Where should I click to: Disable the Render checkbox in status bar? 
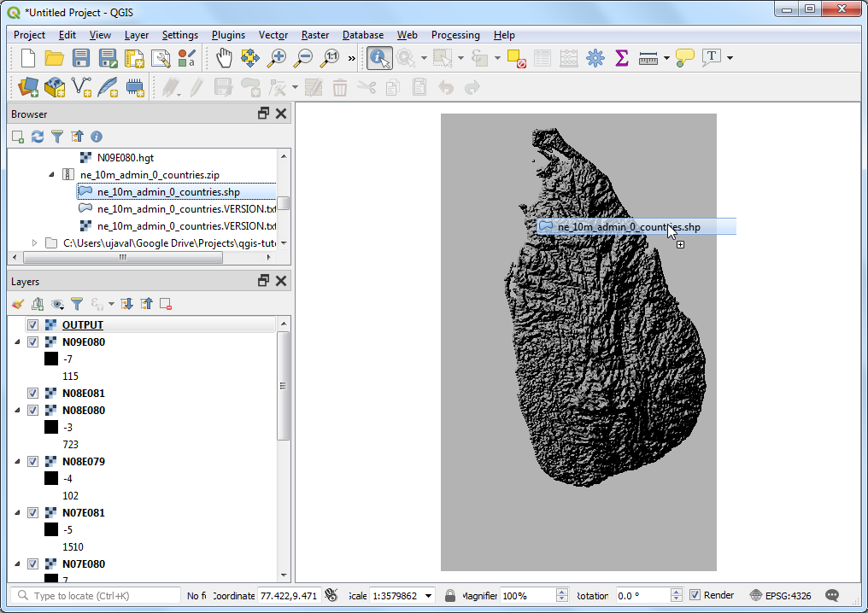(695, 595)
